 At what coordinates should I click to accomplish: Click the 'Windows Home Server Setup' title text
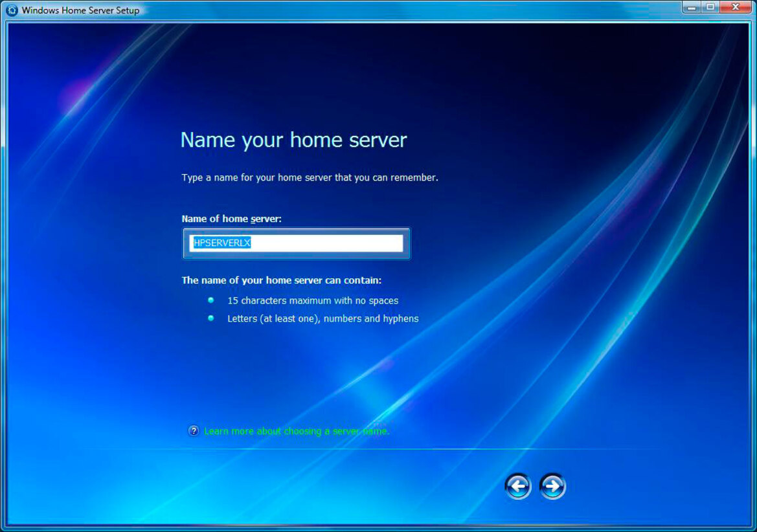click(x=81, y=10)
